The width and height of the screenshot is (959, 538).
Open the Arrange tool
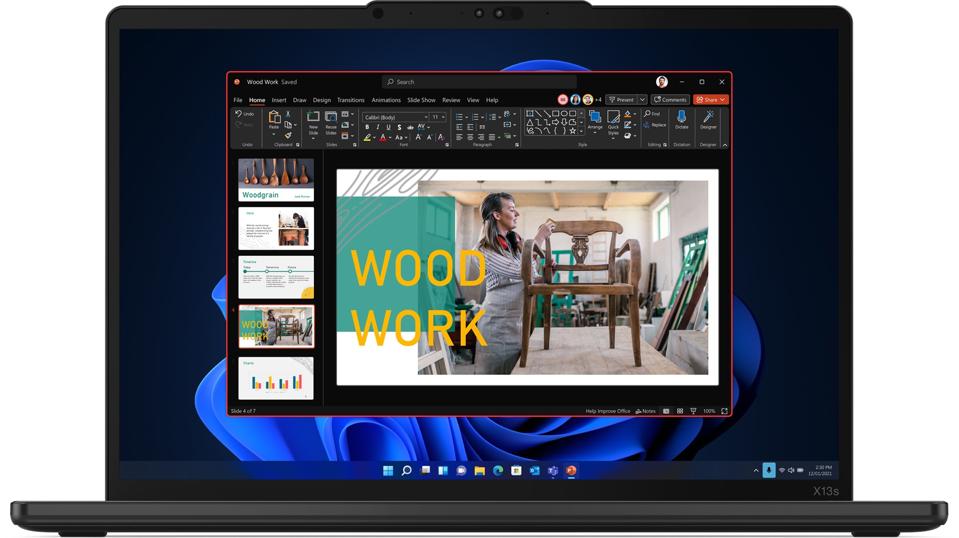[595, 118]
